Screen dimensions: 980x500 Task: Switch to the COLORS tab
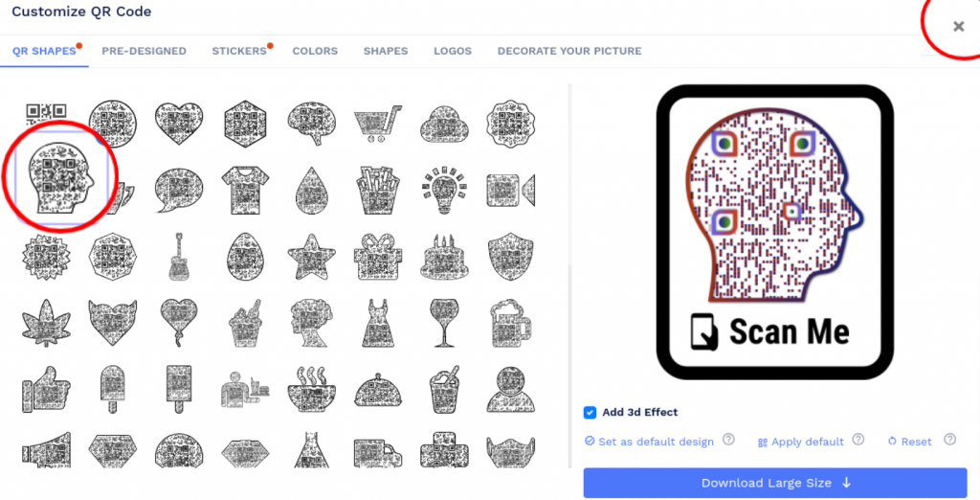click(x=315, y=52)
